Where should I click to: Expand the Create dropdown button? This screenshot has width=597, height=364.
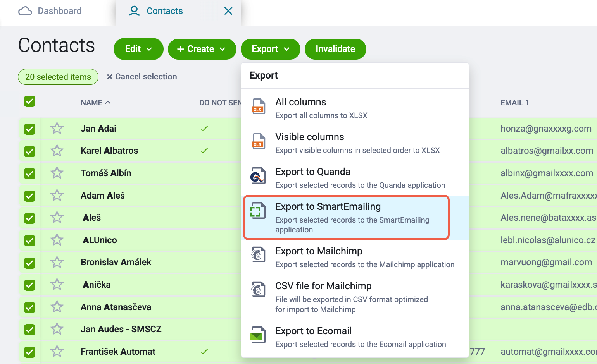click(202, 49)
